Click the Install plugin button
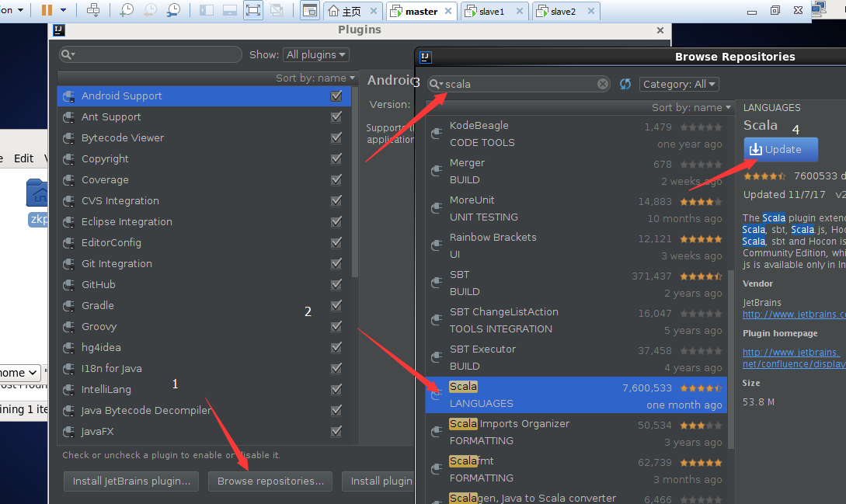The width and height of the screenshot is (846, 504). click(x=379, y=481)
